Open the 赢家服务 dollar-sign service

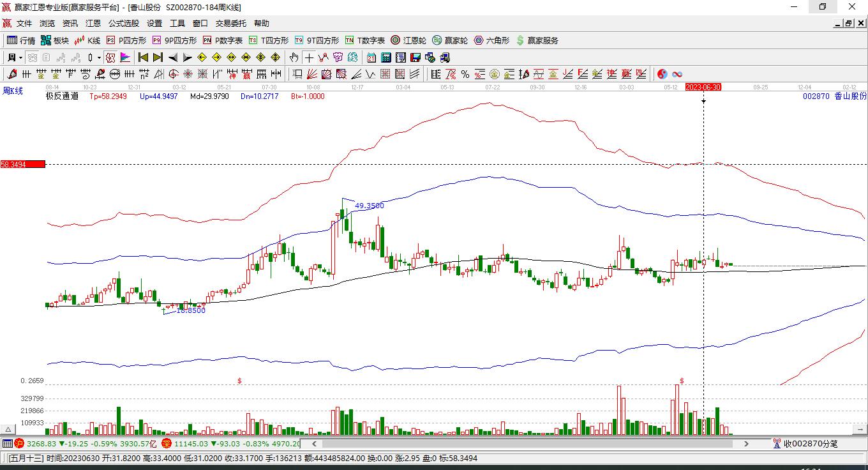536,40
